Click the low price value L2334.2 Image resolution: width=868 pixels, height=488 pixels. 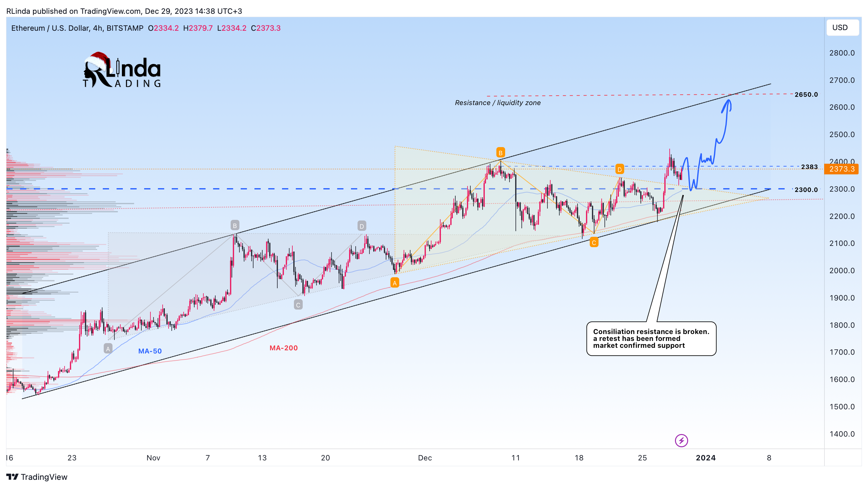click(232, 28)
